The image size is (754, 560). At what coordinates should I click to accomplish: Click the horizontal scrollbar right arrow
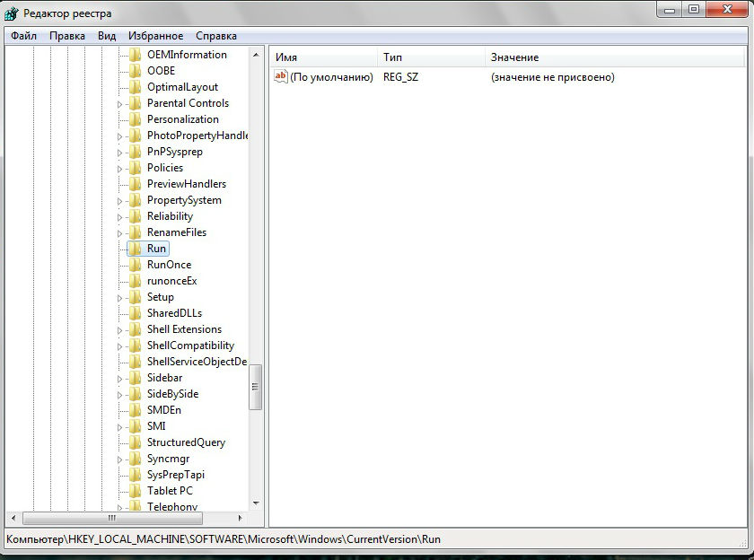point(241,519)
